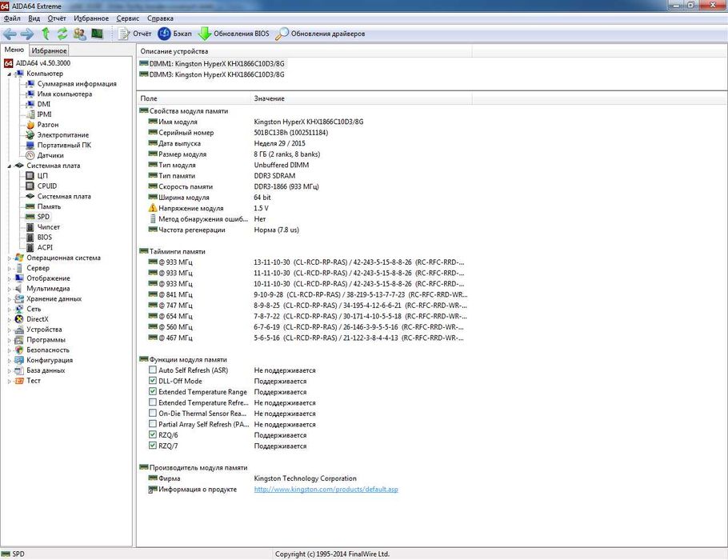Open the Сервис menu
This screenshot has height=560, width=728.
pyautogui.click(x=128, y=18)
